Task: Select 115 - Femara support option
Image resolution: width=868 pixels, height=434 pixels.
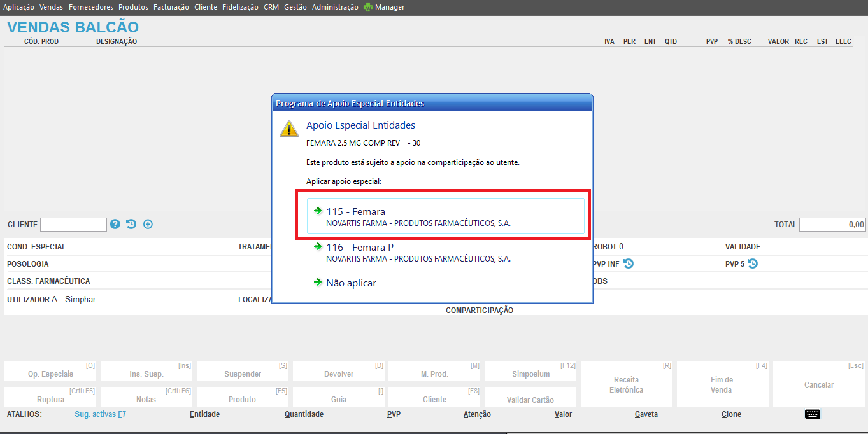Action: 445,216
